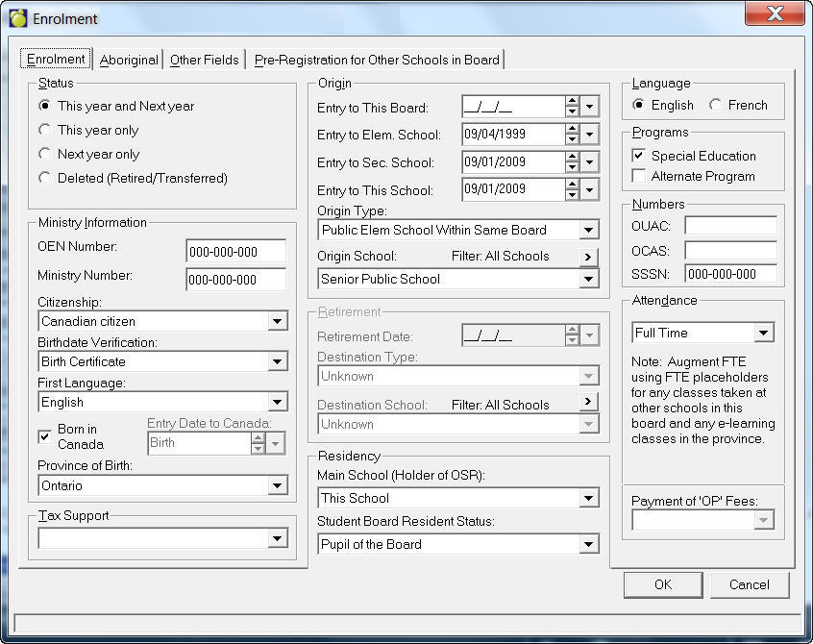Click Origin School filter arrow button
The width and height of the screenshot is (813, 644).
point(589,257)
